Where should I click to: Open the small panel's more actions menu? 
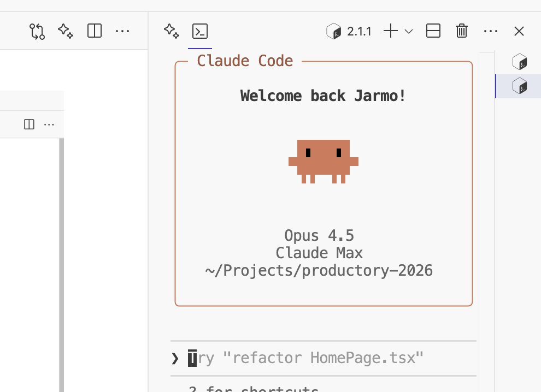point(49,124)
